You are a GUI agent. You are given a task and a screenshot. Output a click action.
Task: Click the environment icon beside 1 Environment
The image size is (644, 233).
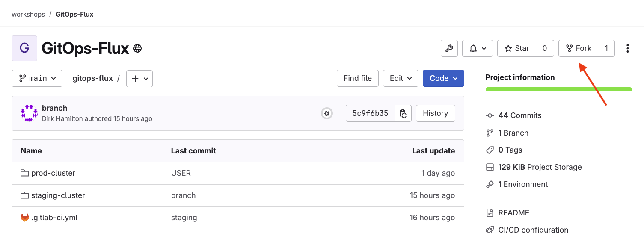click(490, 184)
